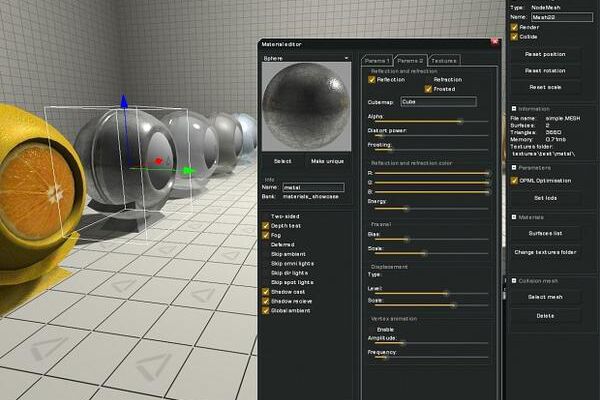
Task: Enable vertex animation checkbox
Action: pos(372,330)
